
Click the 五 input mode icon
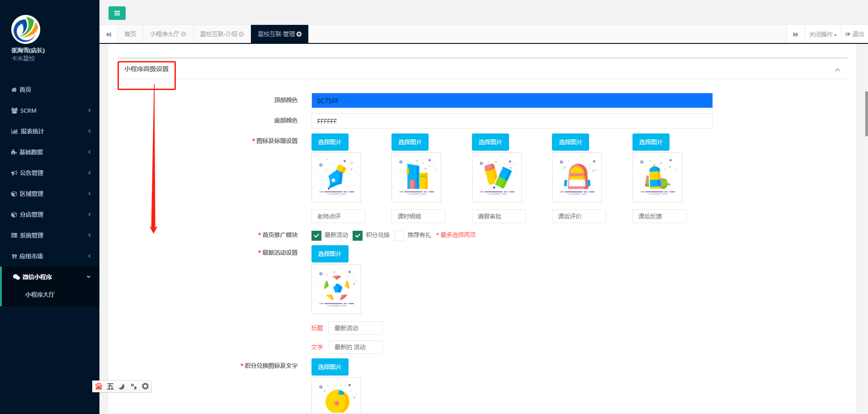coord(110,386)
